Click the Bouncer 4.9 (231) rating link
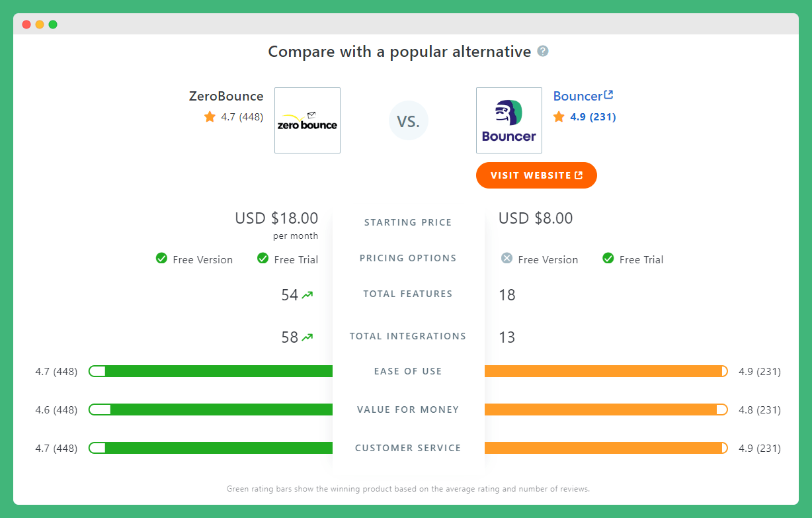812x518 pixels. point(592,117)
